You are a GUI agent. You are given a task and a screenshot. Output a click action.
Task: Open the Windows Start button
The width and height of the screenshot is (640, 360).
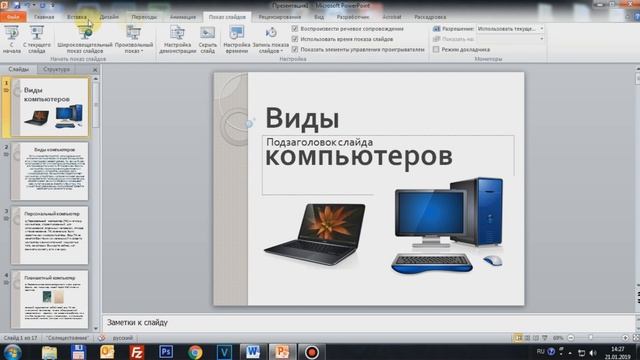(12, 352)
